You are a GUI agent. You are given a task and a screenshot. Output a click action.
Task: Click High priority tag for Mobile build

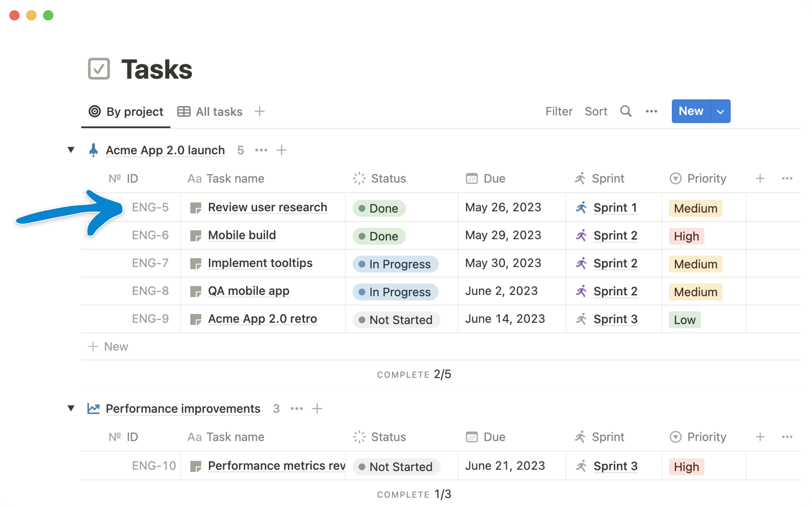coord(686,236)
